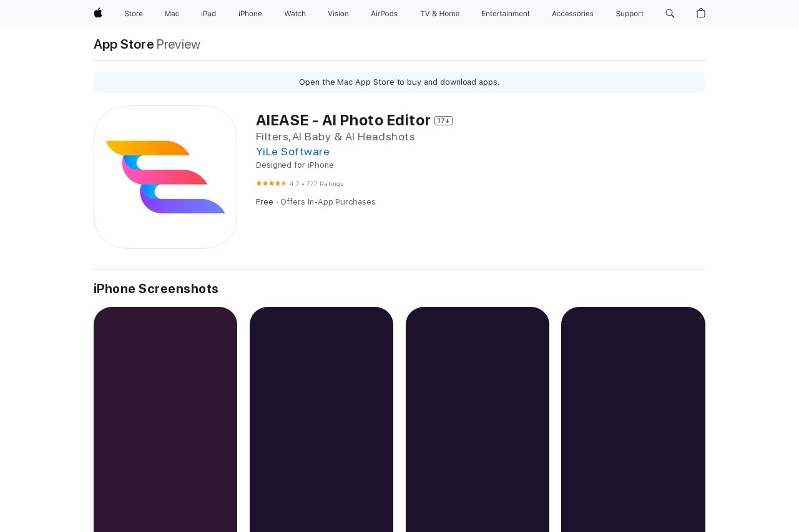This screenshot has width=799, height=532.
Task: Click the 4.7 • 777 Ratings text
Action: (x=316, y=184)
